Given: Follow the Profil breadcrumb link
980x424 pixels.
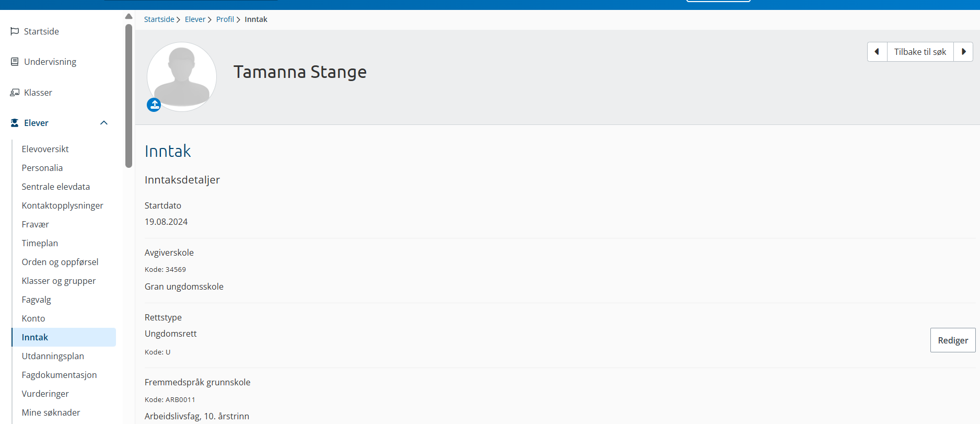Looking at the screenshot, I should click(225, 19).
